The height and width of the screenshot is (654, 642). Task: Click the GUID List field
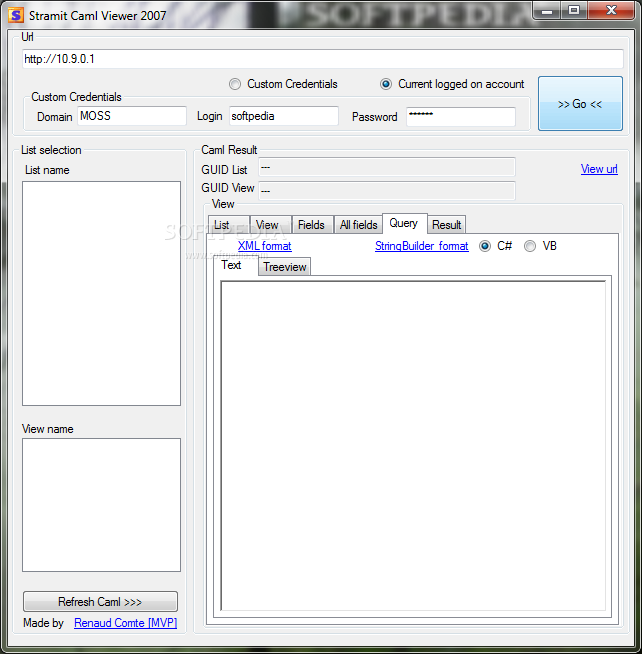pyautogui.click(x=387, y=167)
